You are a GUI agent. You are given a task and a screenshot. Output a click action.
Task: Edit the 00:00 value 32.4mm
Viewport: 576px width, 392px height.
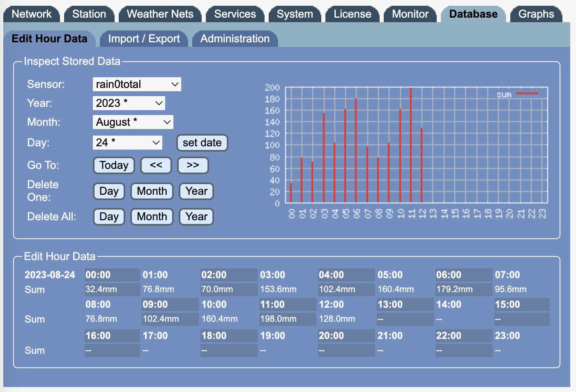click(x=112, y=289)
